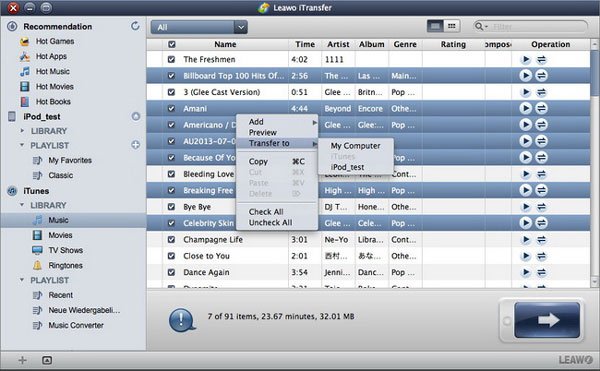Expand iPod_test LIBRARY section

(x=22, y=131)
